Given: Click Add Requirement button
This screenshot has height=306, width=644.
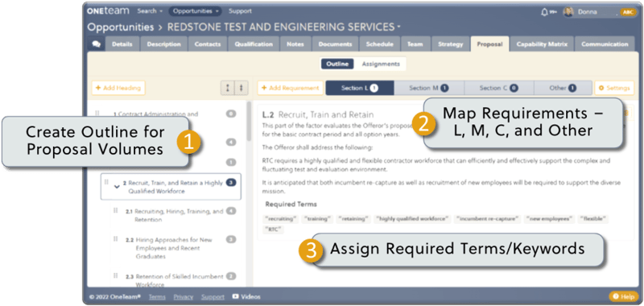Looking at the screenshot, I should [291, 88].
